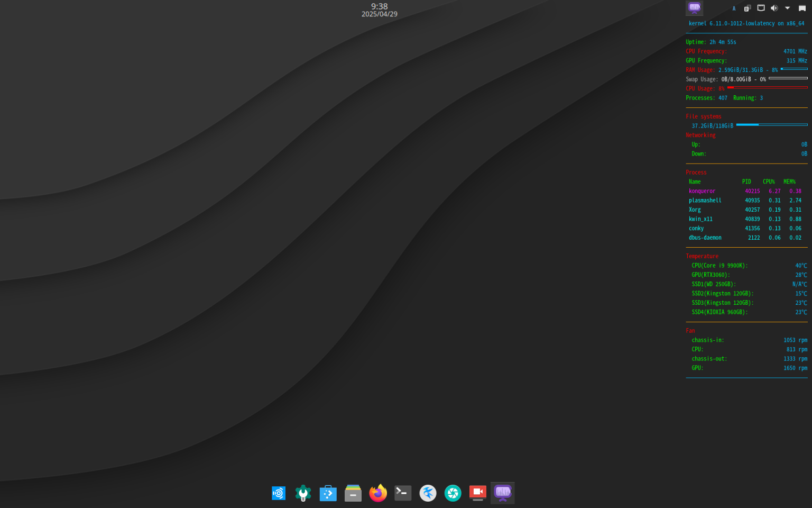The image size is (812, 508).
Task: Open the wired network tray icon
Action: pyautogui.click(x=761, y=8)
